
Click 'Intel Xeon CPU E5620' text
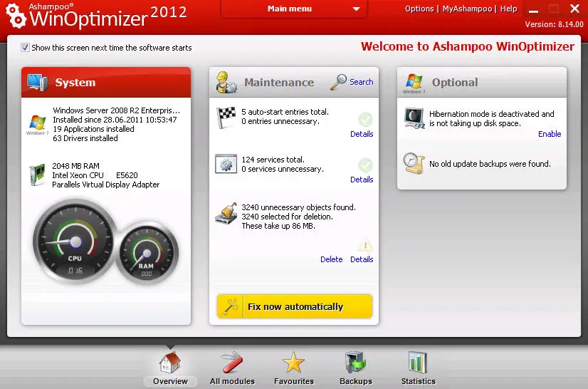(95, 175)
